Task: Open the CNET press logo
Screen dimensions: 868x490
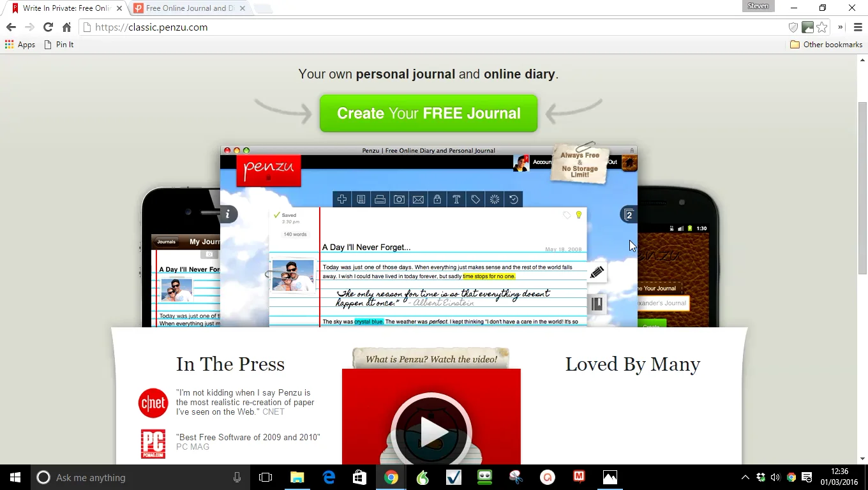Action: coord(153,403)
